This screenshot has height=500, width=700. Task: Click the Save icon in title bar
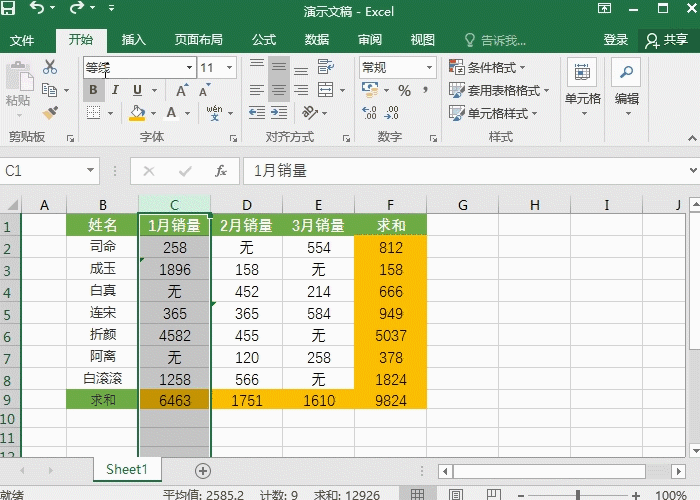(8, 8)
